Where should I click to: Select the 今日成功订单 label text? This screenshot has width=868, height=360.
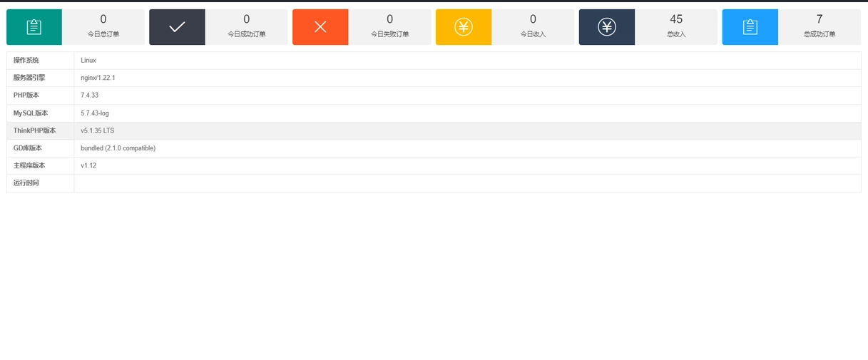point(247,34)
